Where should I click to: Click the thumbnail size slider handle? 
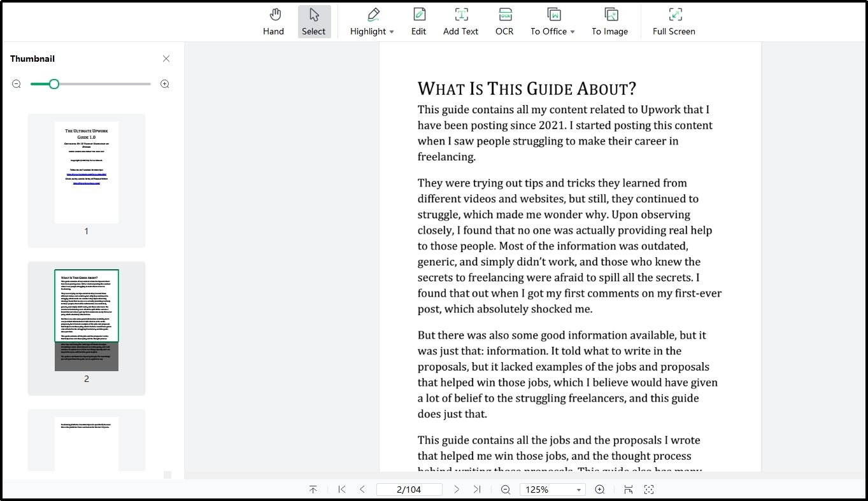[54, 84]
